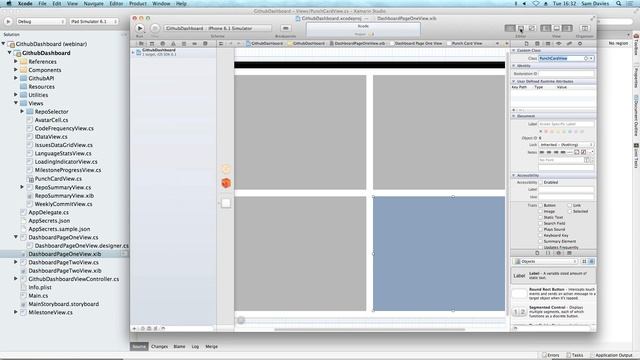Screen dimensions: 640x360
Task: Show the Symbol navigator icon
Action: click(151, 43)
